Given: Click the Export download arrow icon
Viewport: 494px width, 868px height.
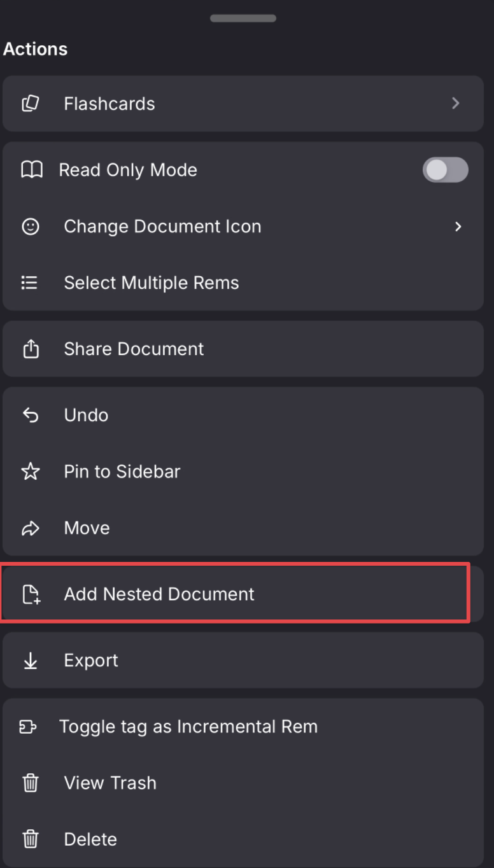Looking at the screenshot, I should [31, 661].
